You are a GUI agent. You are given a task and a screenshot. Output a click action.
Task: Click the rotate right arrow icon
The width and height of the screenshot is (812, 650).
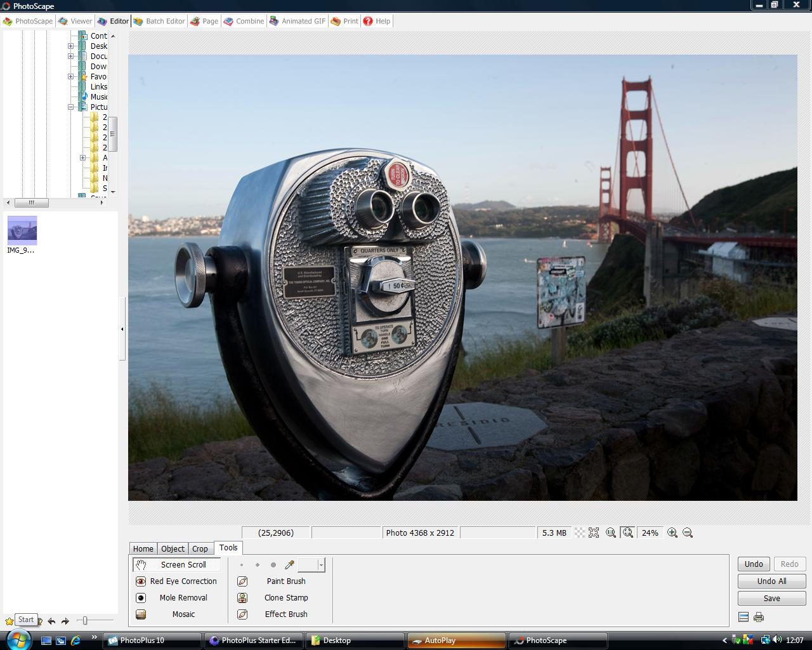point(65,621)
